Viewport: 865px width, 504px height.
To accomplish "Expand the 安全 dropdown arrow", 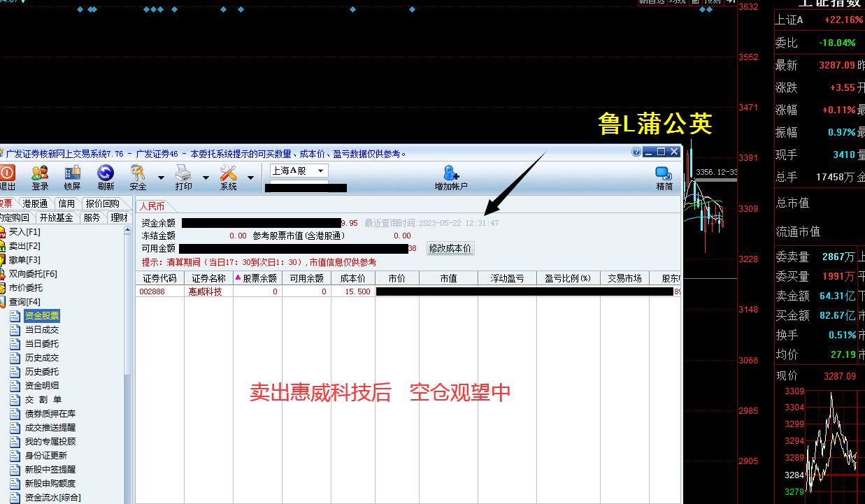I will point(160,178).
